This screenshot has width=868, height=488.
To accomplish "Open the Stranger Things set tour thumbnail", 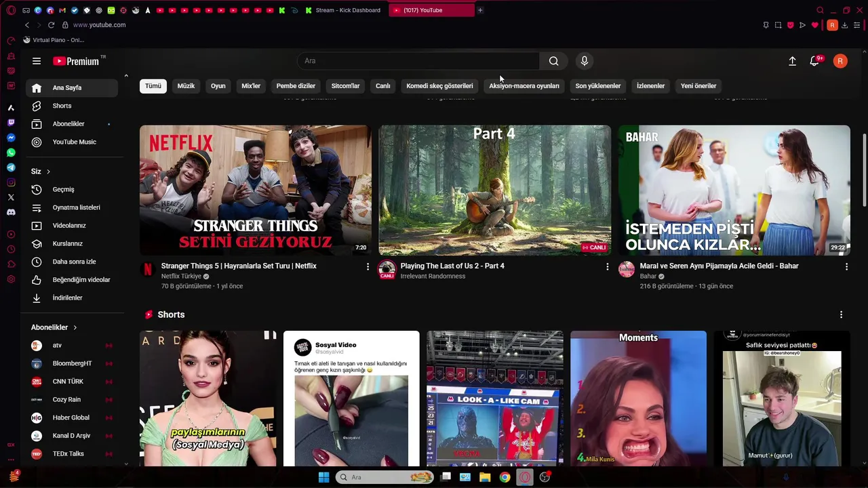I will (x=256, y=190).
